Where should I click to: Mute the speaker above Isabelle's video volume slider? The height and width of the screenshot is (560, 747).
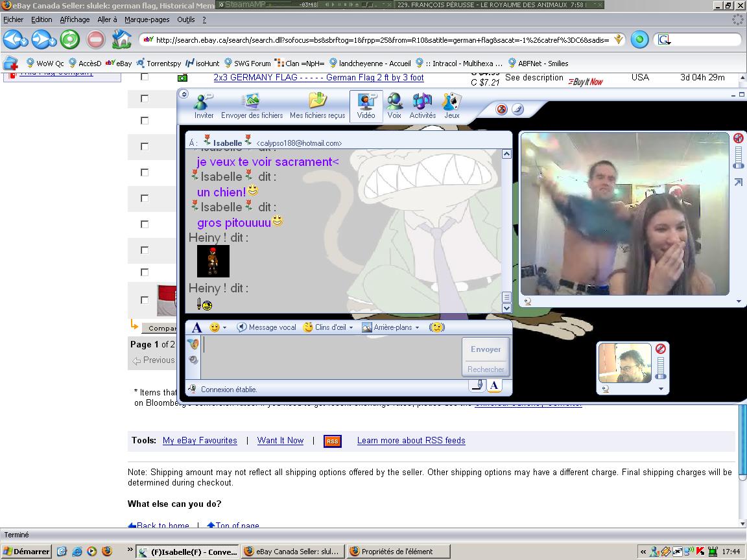739,139
